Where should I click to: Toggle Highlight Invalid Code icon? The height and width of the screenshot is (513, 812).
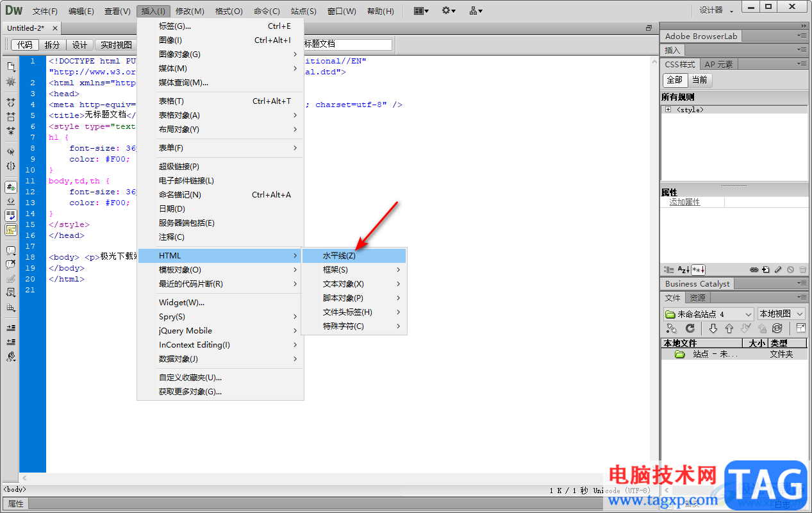11,201
